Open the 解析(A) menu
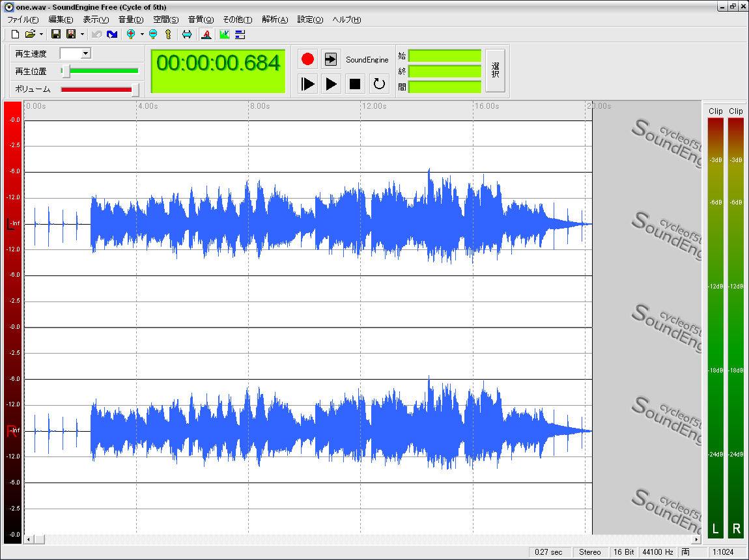This screenshot has height=560, width=749. 275,20
